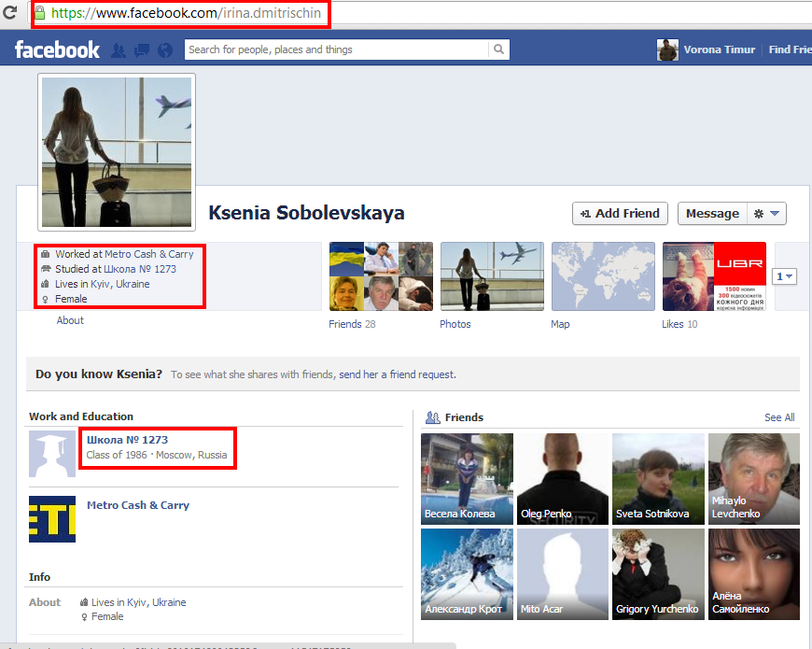Open Ksenia's profile picture

click(117, 151)
